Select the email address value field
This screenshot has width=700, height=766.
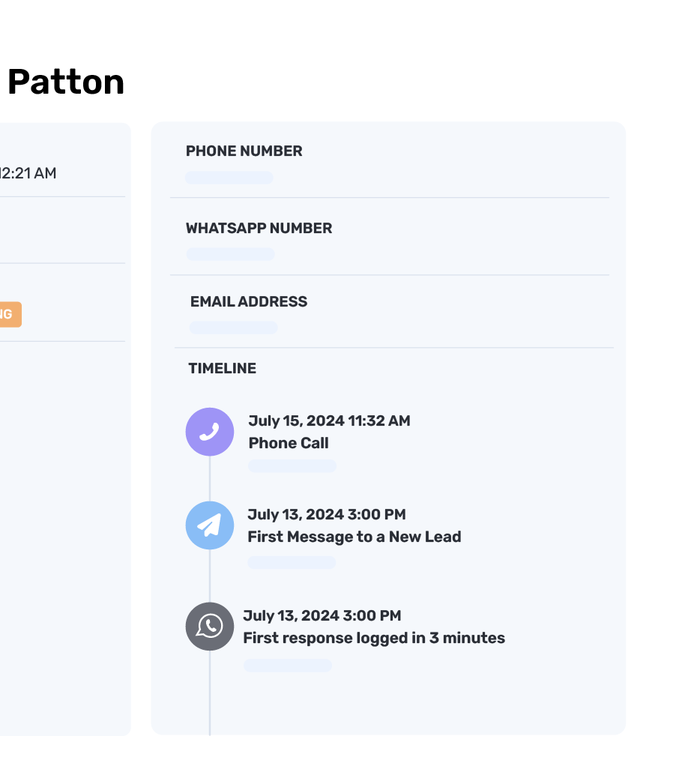click(x=233, y=328)
